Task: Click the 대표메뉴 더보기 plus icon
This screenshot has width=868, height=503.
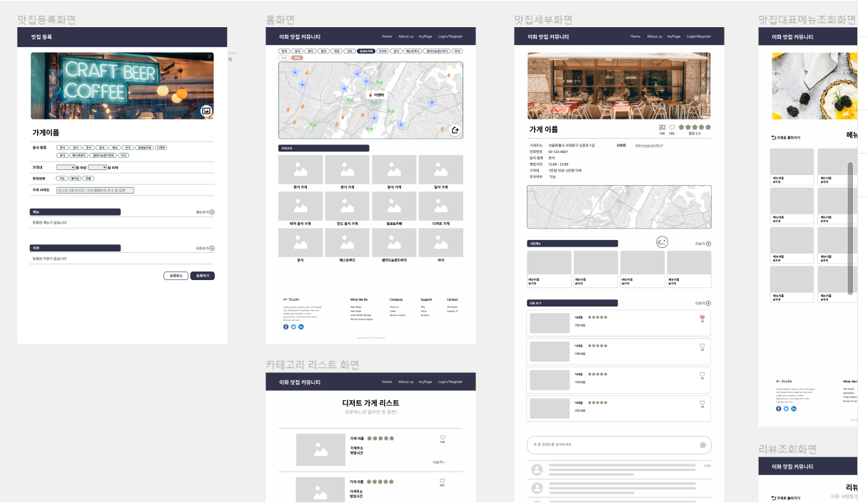Action: (708, 244)
